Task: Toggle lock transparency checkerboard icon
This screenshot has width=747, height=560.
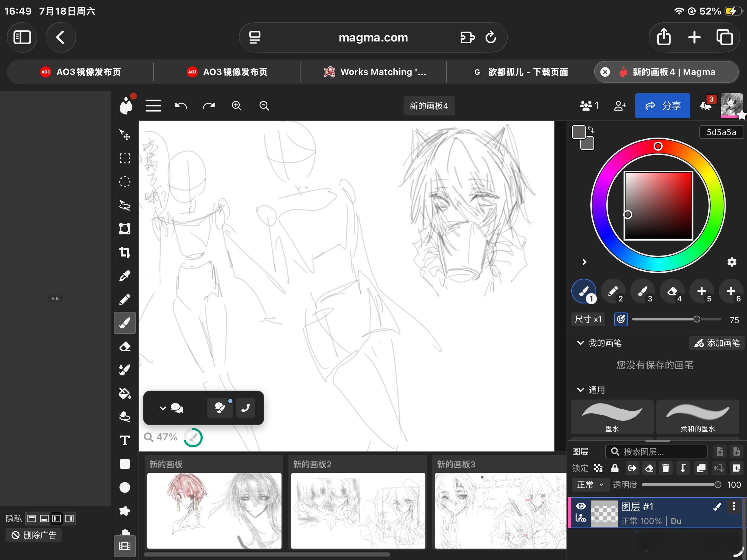Action: tap(598, 468)
